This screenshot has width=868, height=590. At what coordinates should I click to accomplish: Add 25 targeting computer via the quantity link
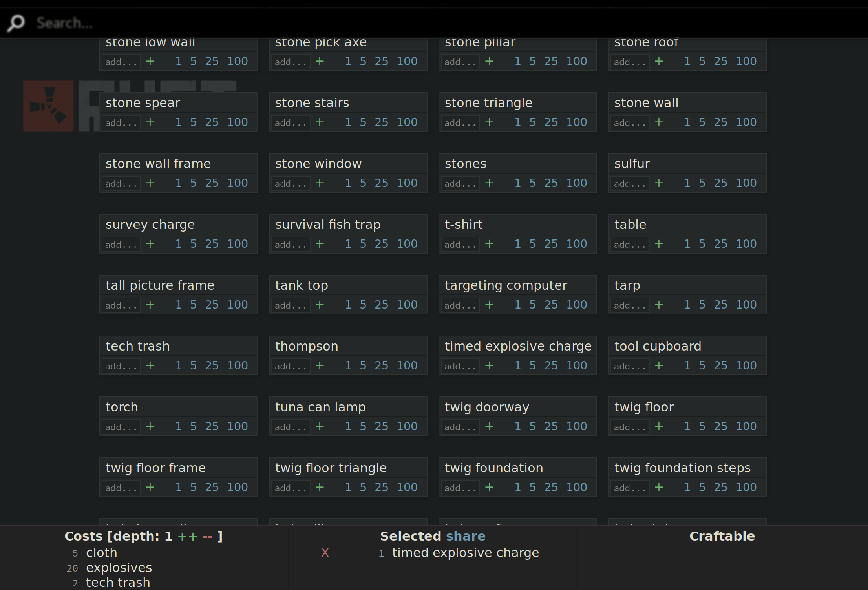[x=551, y=305]
